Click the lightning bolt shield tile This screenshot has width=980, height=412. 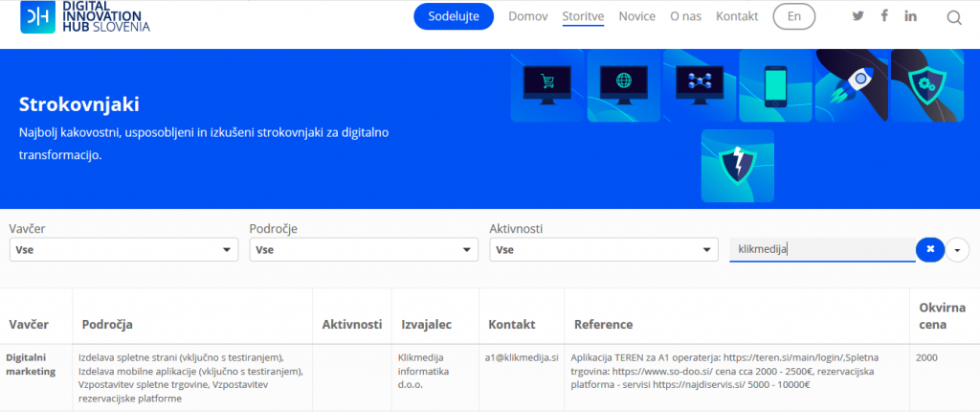[737, 165]
